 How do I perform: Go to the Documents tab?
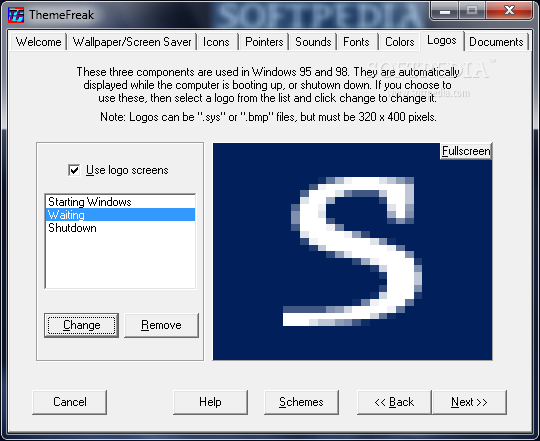496,42
